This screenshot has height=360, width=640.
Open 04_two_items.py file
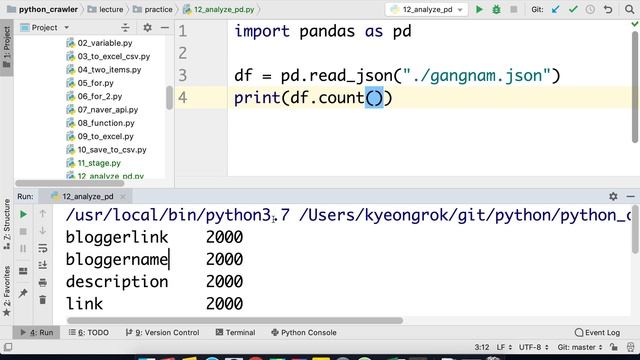point(104,69)
